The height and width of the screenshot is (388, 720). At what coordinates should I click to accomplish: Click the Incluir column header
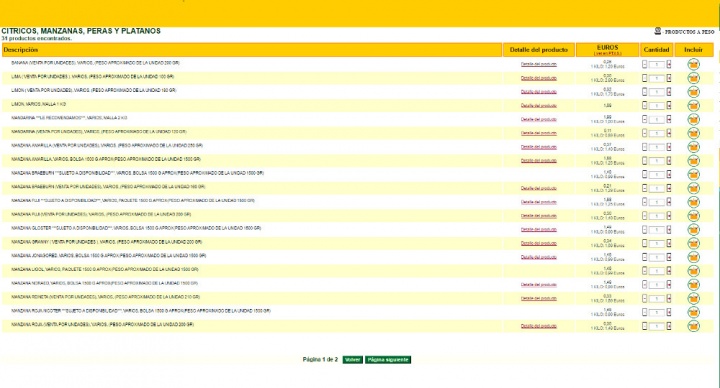[x=694, y=50]
